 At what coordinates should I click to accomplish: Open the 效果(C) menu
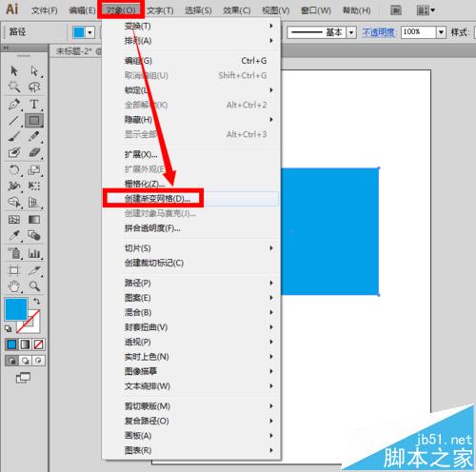click(236, 10)
